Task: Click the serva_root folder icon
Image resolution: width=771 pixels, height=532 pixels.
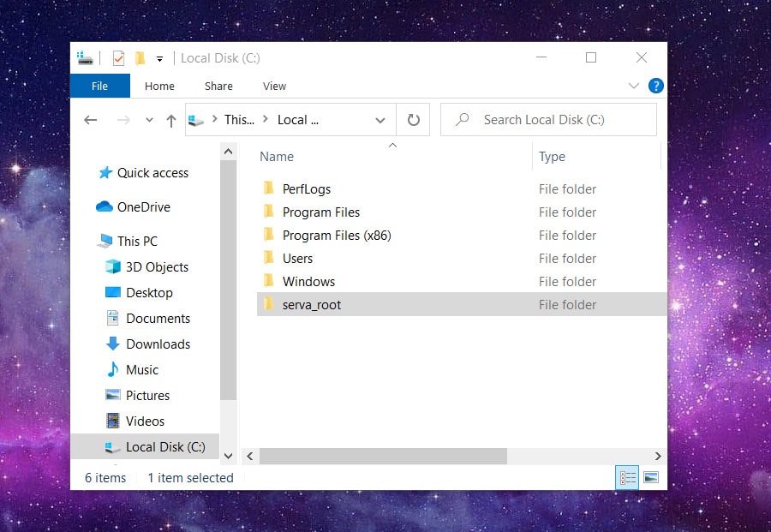Action: pos(268,304)
